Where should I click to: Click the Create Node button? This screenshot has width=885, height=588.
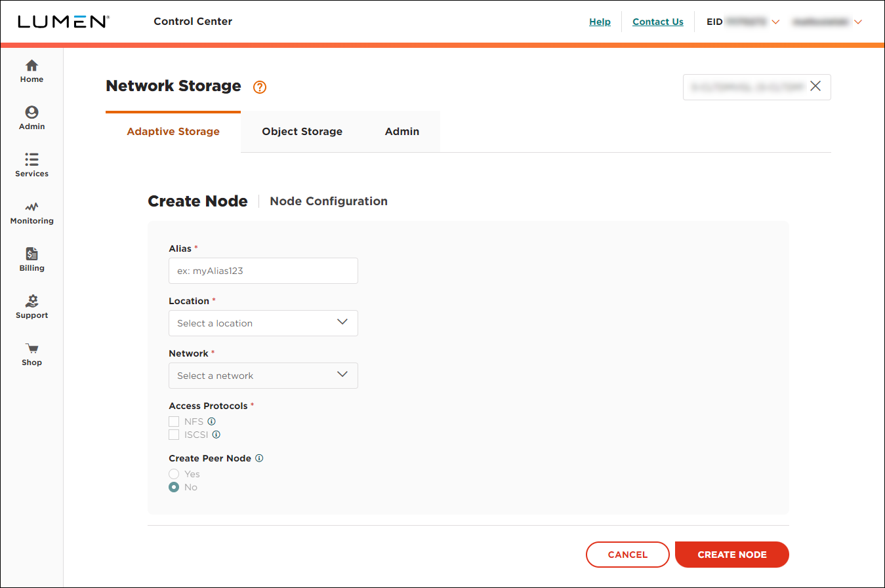click(732, 555)
